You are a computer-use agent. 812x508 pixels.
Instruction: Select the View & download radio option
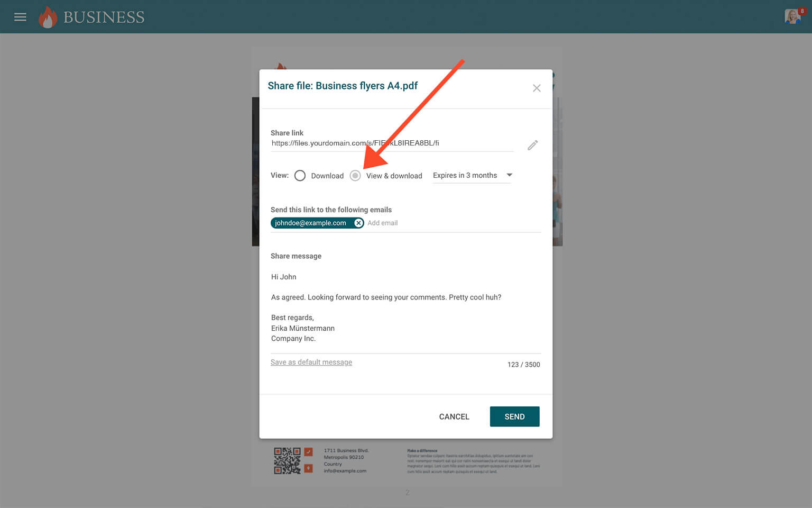pyautogui.click(x=355, y=176)
